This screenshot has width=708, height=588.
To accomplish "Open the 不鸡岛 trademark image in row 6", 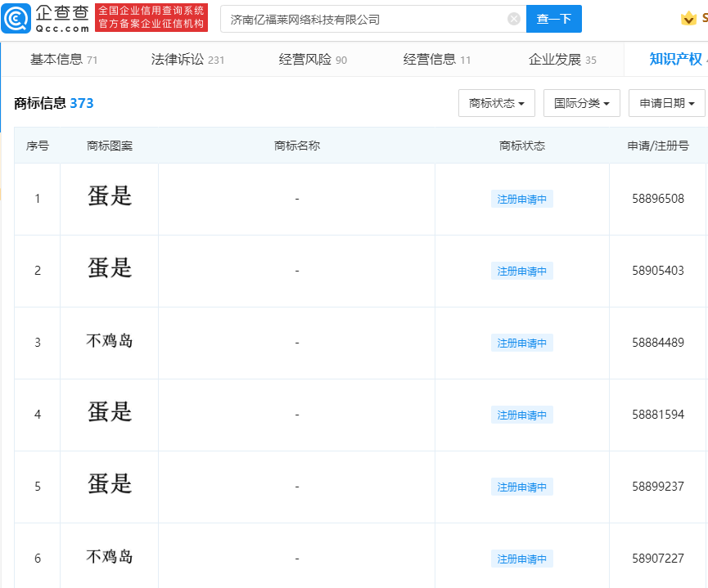I will point(108,556).
